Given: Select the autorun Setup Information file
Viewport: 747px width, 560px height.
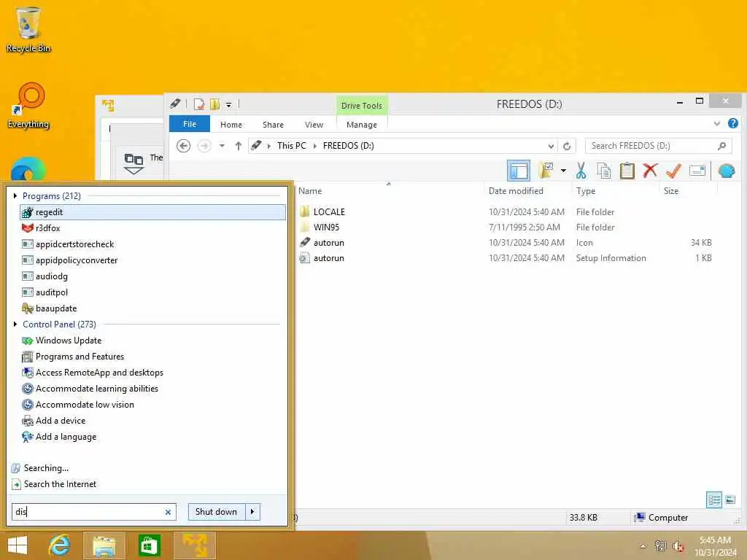Looking at the screenshot, I should pyautogui.click(x=329, y=257).
